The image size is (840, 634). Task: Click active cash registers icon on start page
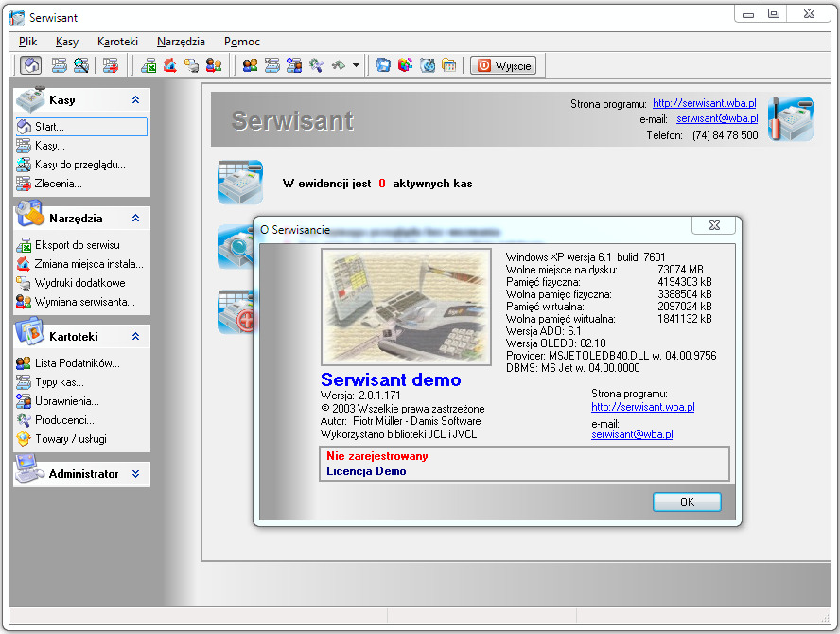click(240, 183)
